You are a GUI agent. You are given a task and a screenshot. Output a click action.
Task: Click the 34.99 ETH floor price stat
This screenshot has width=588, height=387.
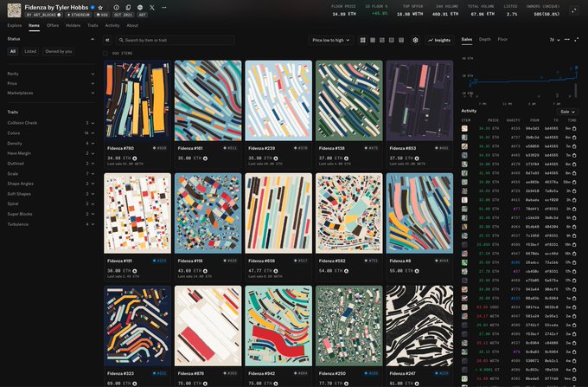point(344,11)
